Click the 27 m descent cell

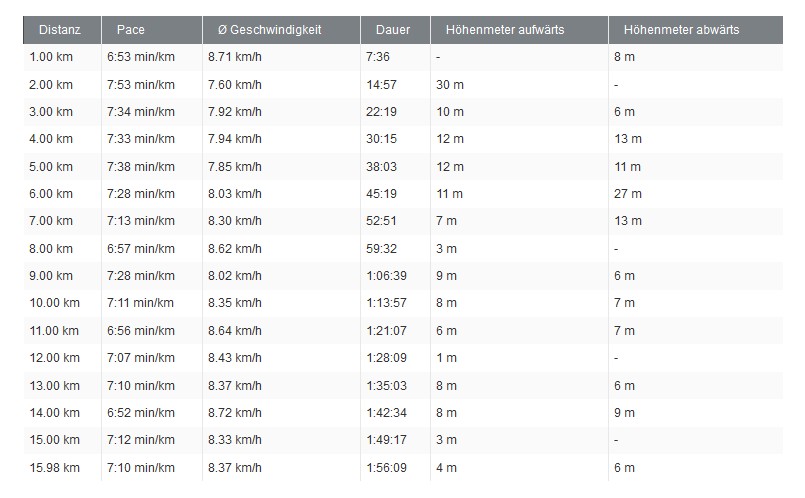tap(628, 194)
